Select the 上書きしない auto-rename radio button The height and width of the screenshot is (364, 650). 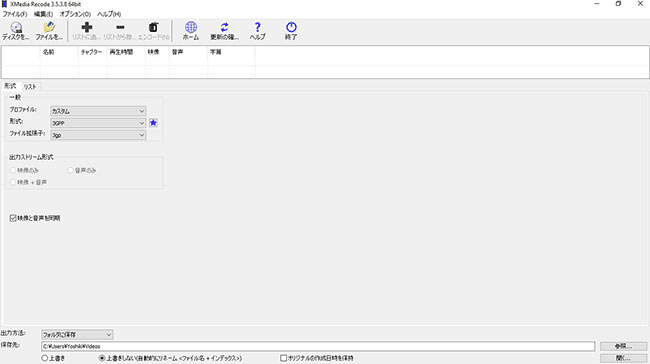(x=102, y=358)
